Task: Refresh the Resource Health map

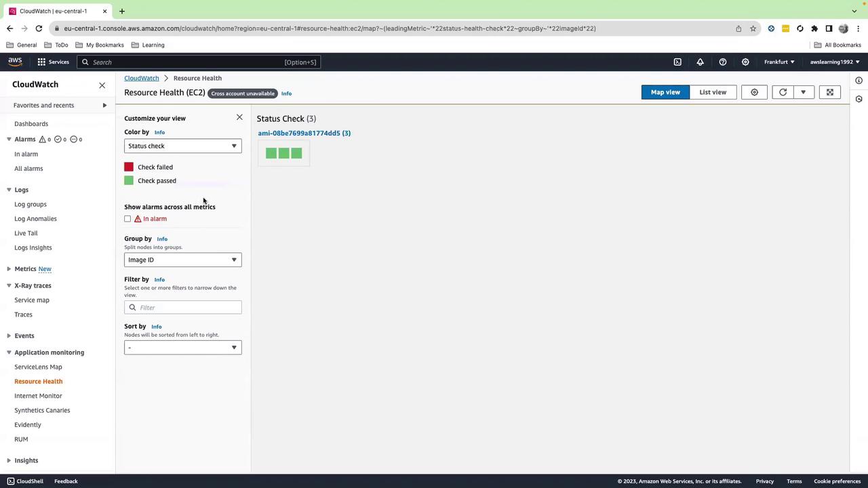Action: [x=783, y=92]
